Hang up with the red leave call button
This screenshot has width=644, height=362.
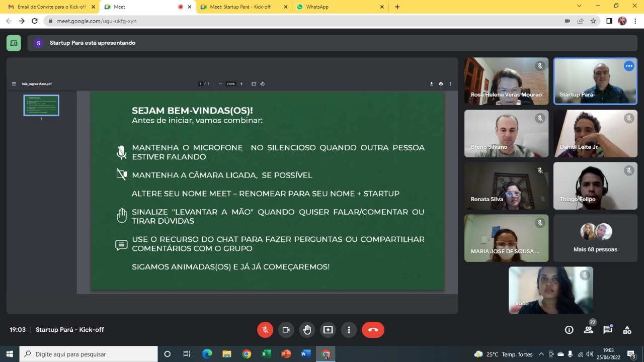[x=373, y=330]
